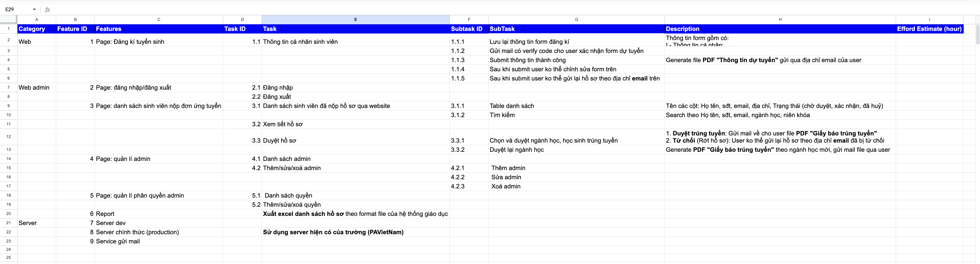Select subtask ID cell 4.2.3
Screen dimensions: 980x264
pos(469,186)
